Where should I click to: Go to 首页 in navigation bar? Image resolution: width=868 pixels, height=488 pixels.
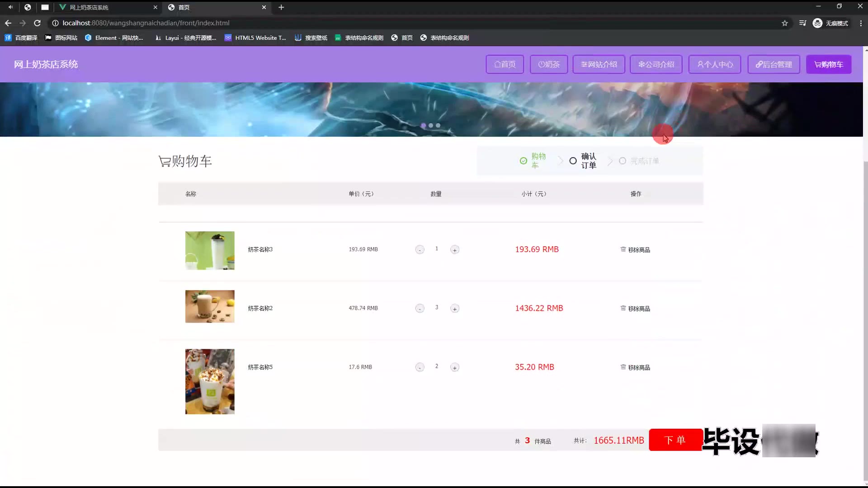(x=505, y=64)
